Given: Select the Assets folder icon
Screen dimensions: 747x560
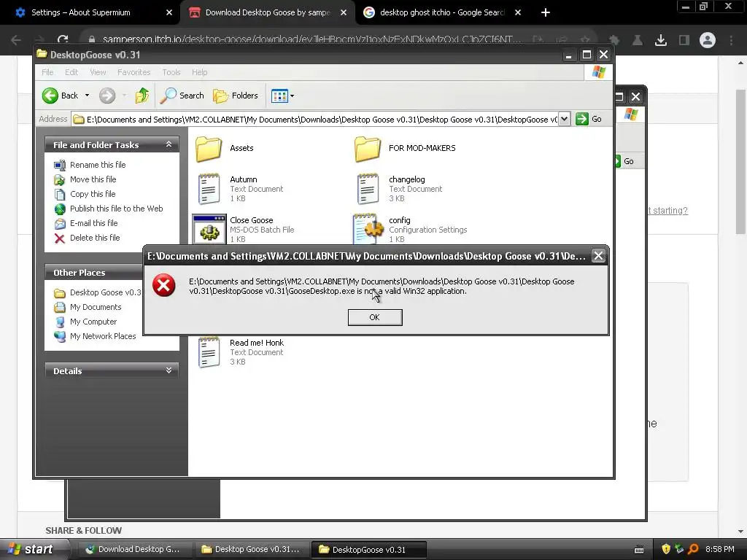Looking at the screenshot, I should coord(209,149).
